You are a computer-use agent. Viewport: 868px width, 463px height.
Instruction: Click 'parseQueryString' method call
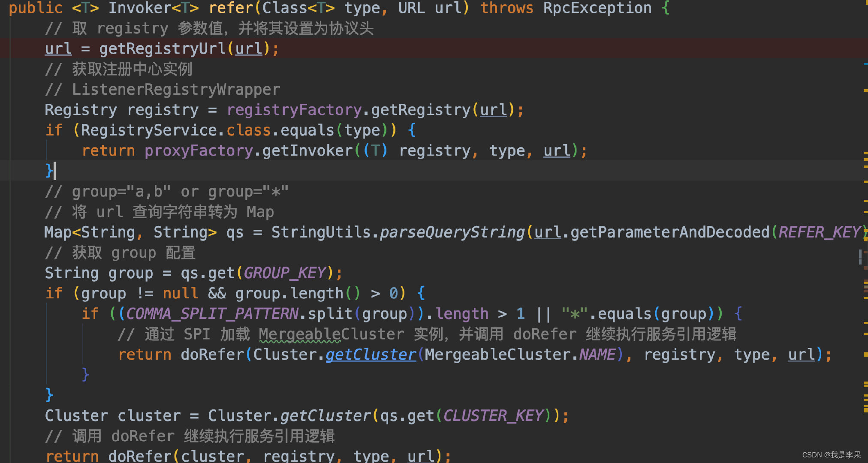tap(452, 232)
